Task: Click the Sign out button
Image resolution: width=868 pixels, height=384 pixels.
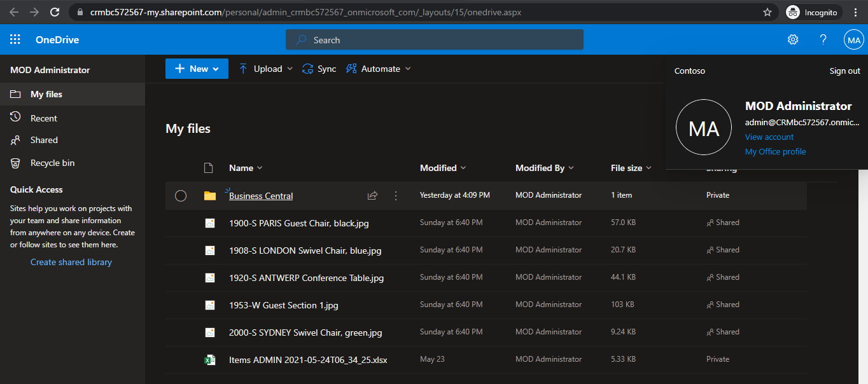Action: [x=844, y=71]
